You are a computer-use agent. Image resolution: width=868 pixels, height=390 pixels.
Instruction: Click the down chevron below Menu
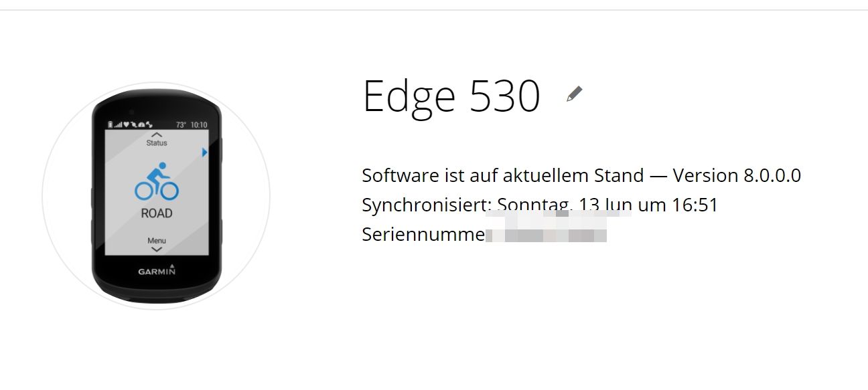click(x=157, y=249)
